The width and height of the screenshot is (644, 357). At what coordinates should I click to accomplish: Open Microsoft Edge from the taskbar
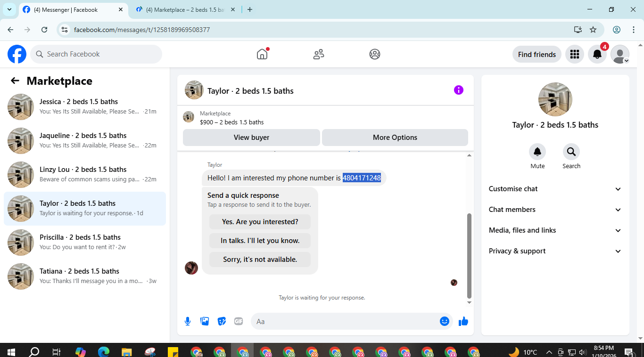click(x=104, y=352)
